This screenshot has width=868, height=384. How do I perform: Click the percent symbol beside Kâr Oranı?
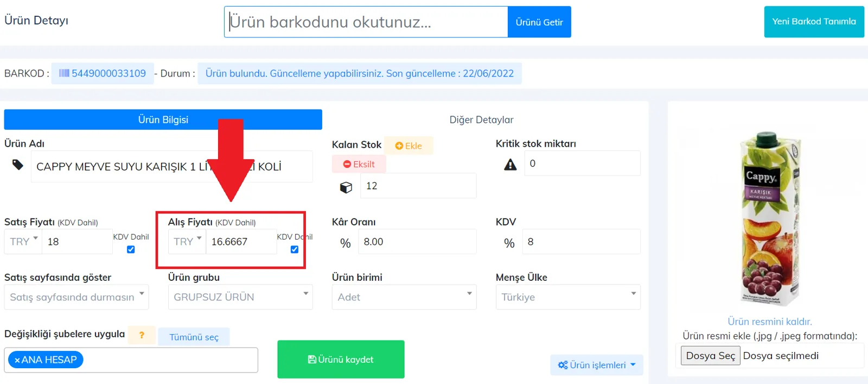coord(346,243)
